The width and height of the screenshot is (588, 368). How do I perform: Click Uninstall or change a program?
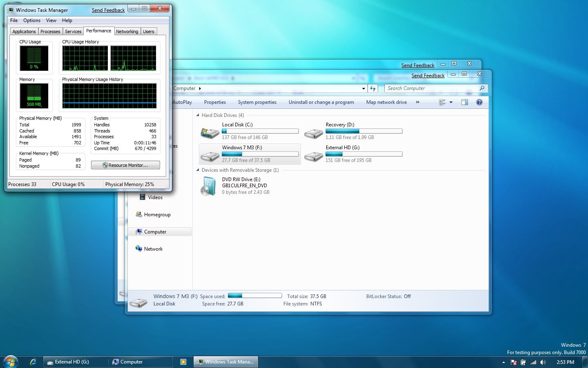point(321,102)
